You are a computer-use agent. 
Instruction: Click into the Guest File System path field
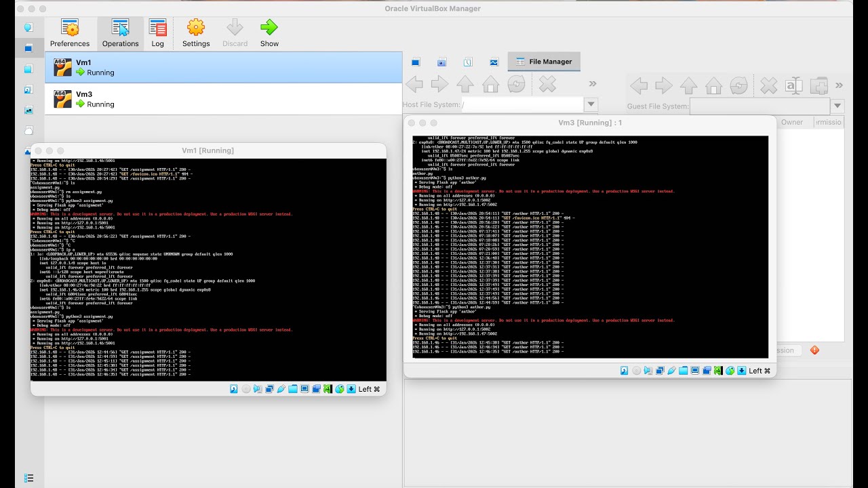coord(759,106)
